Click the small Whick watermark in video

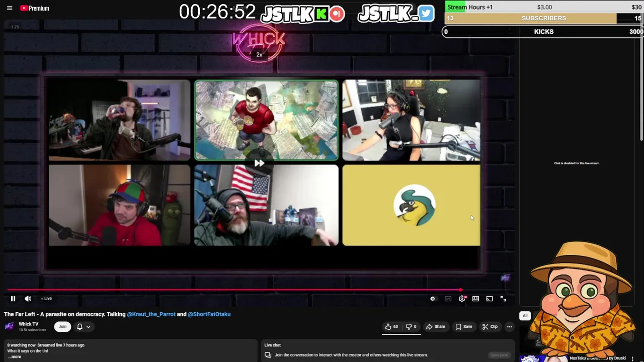506,278
